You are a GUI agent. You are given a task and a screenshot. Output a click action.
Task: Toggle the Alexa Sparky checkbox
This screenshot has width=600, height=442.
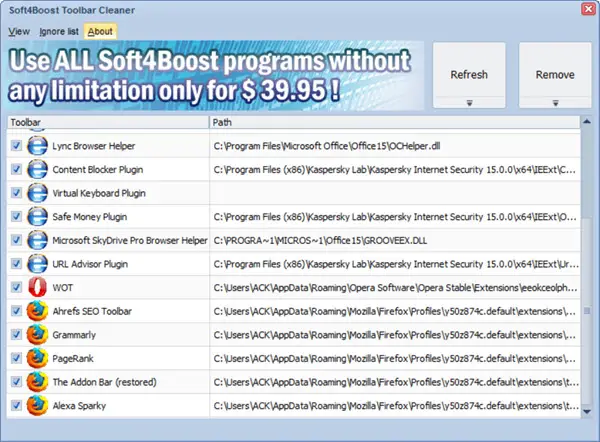[x=16, y=406]
